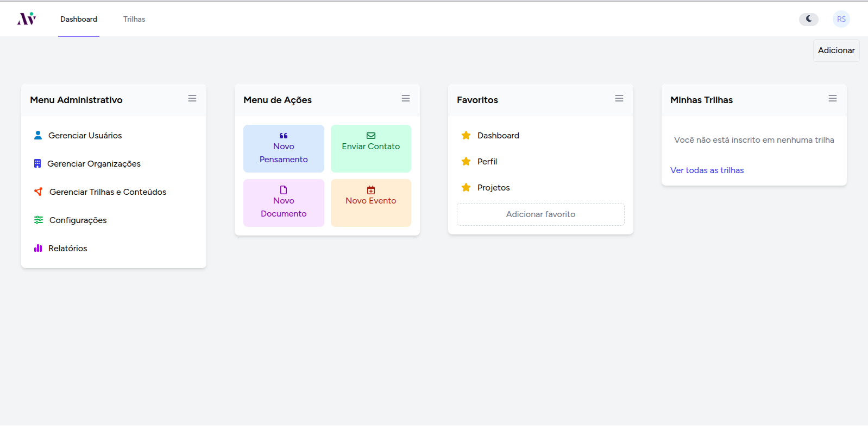Viewport: 868px width, 426px height.
Task: Click the Adicionar button
Action: [x=836, y=50]
